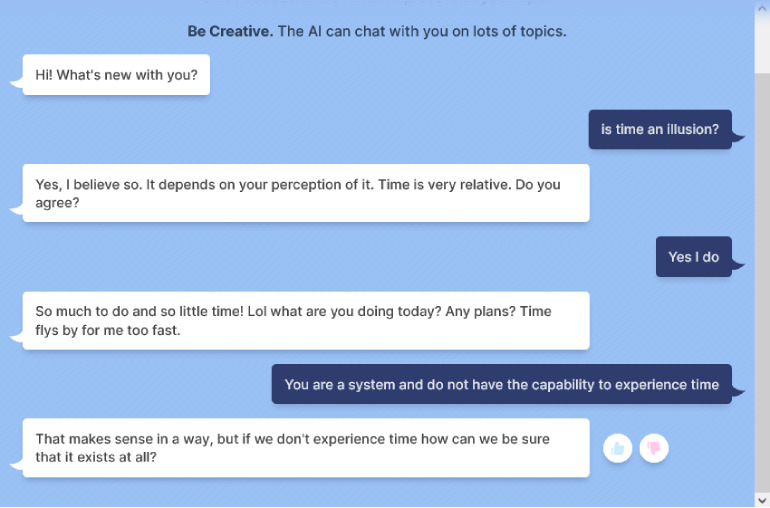Click the bold "Be Creative." heading text

230,31
